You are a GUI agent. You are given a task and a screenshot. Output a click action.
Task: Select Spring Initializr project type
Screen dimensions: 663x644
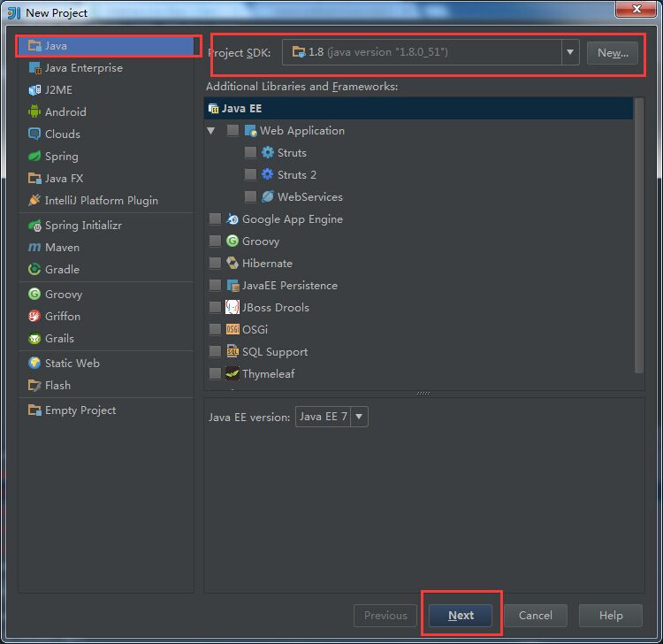(106, 225)
